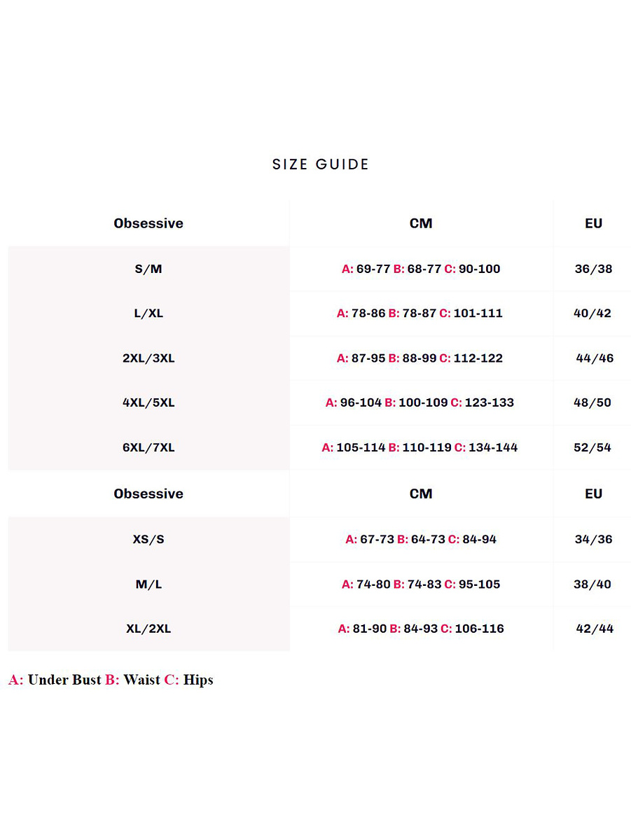Click the top CM column header
The image size is (631, 840).
click(x=421, y=223)
